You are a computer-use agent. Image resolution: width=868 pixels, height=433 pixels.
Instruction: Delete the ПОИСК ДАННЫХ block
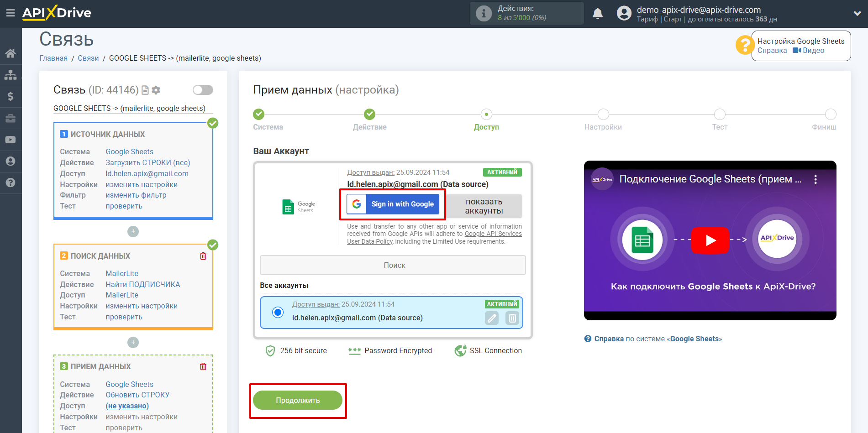coord(203,256)
